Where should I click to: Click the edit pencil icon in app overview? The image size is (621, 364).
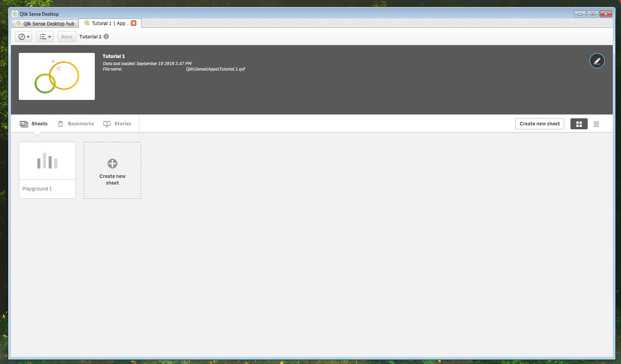(597, 61)
